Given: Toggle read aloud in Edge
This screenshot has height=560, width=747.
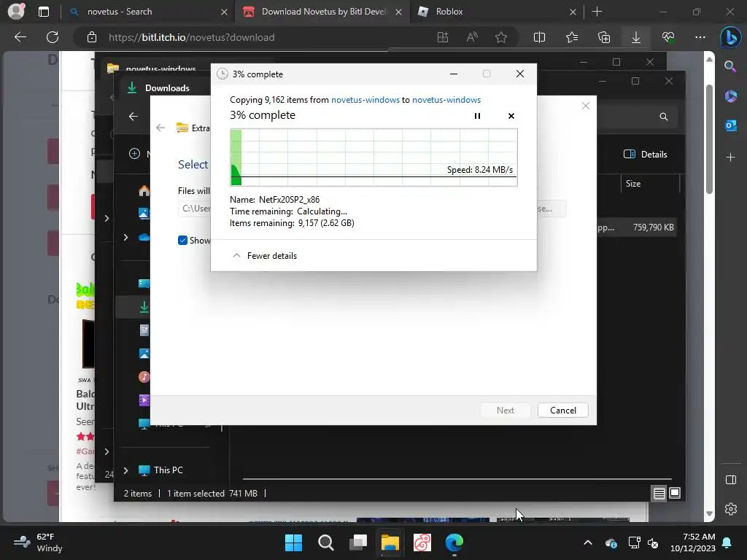Looking at the screenshot, I should point(472,37).
